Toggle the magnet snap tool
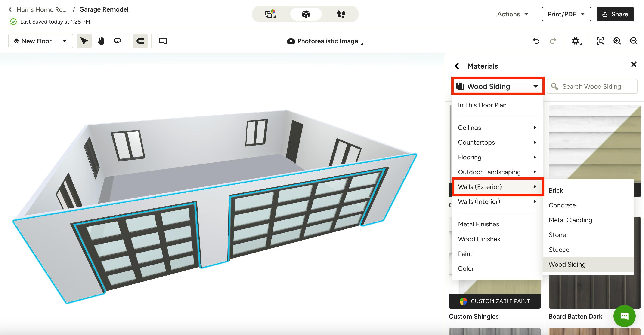The height and width of the screenshot is (335, 644). click(x=140, y=41)
